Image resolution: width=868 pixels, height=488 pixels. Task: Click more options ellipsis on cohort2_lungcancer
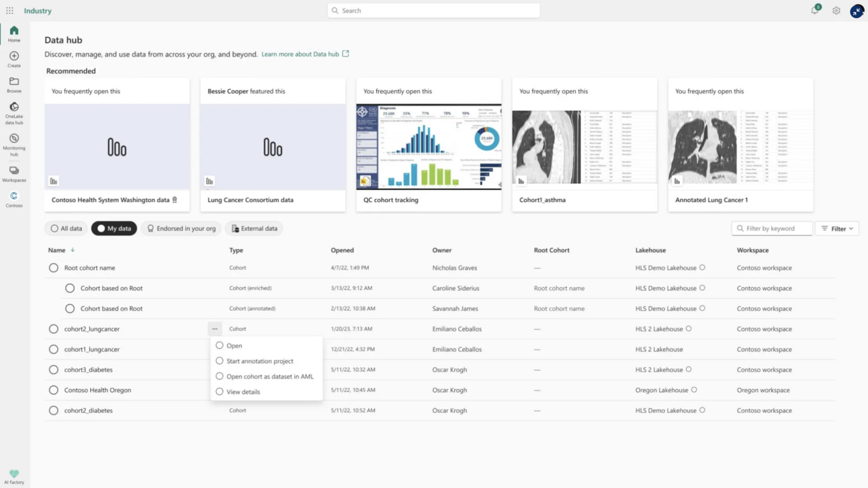tap(215, 329)
